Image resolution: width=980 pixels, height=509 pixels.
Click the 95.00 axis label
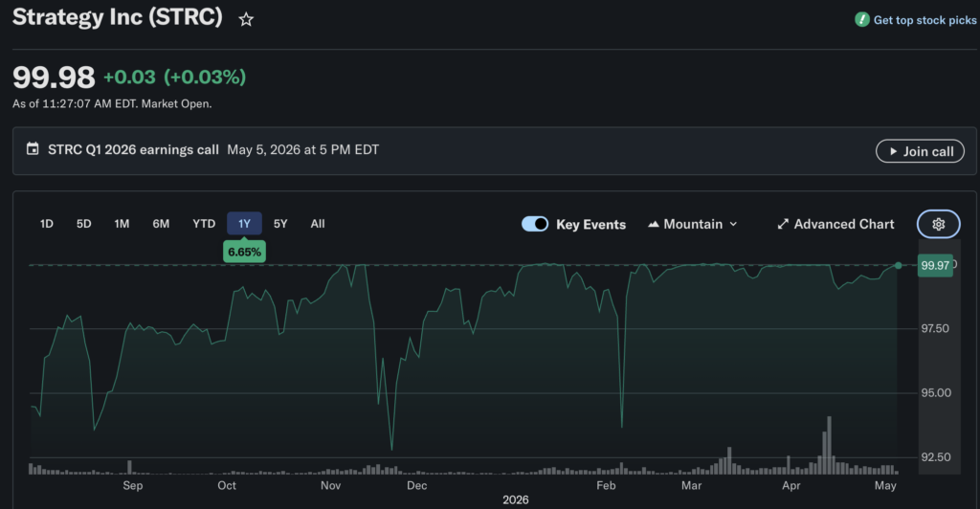coord(936,393)
